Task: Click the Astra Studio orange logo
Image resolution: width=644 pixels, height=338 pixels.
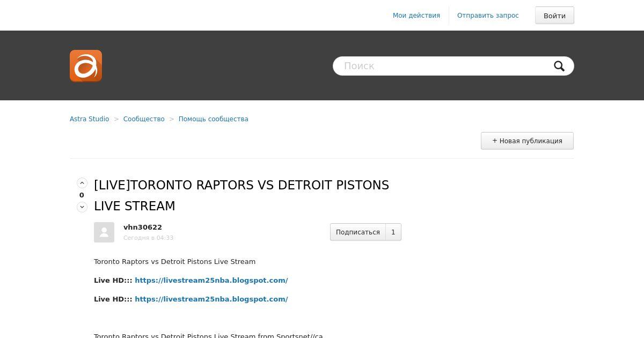Action: coord(86,66)
